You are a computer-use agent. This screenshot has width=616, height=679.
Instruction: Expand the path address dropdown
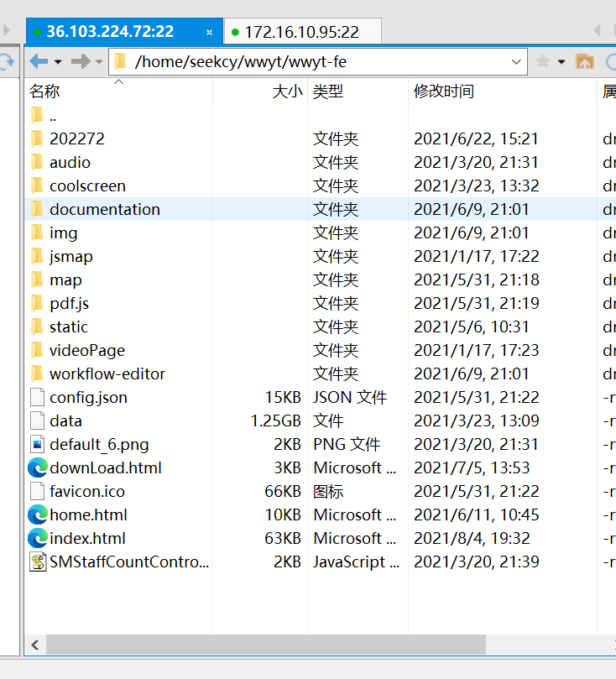click(x=516, y=62)
